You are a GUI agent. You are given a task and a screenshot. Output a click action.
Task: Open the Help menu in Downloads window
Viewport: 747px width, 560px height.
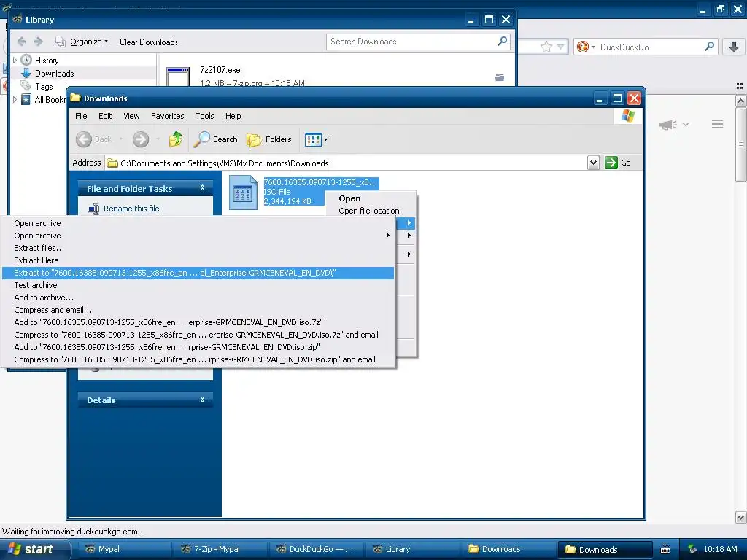point(233,116)
